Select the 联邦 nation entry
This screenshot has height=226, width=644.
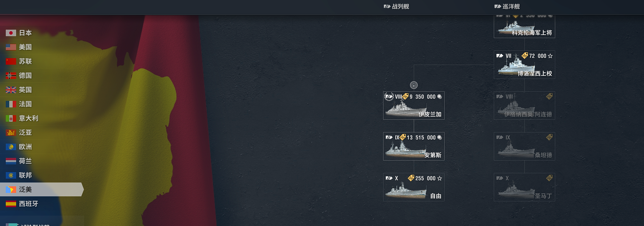coord(41,175)
